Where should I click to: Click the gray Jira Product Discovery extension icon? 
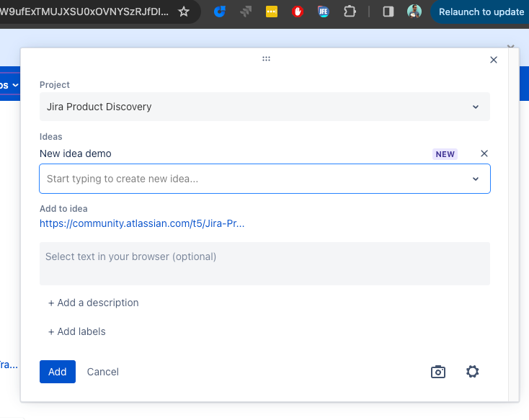click(246, 12)
